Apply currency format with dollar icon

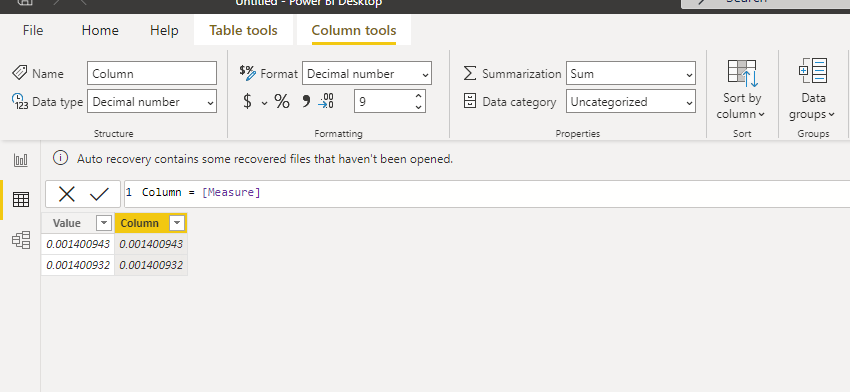(x=247, y=101)
